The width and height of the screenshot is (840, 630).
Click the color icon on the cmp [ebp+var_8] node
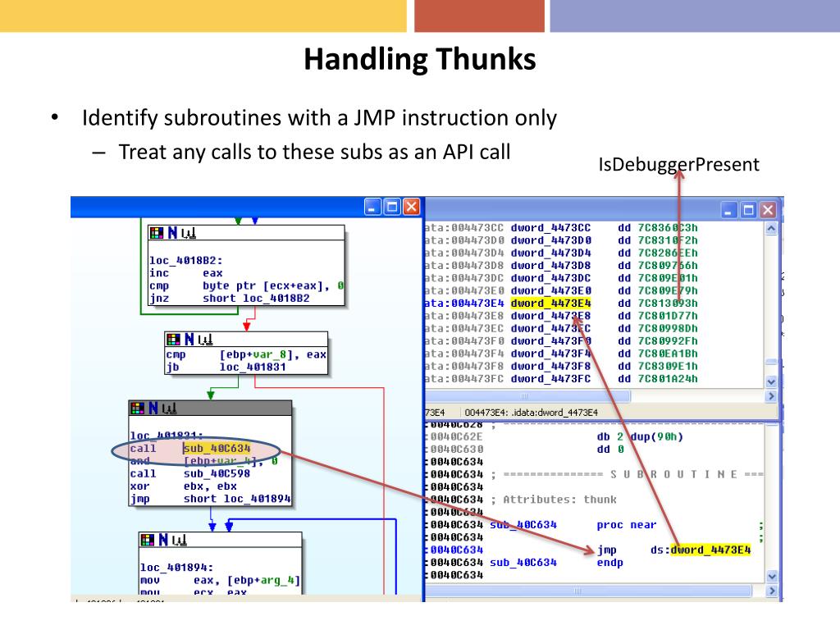173,339
